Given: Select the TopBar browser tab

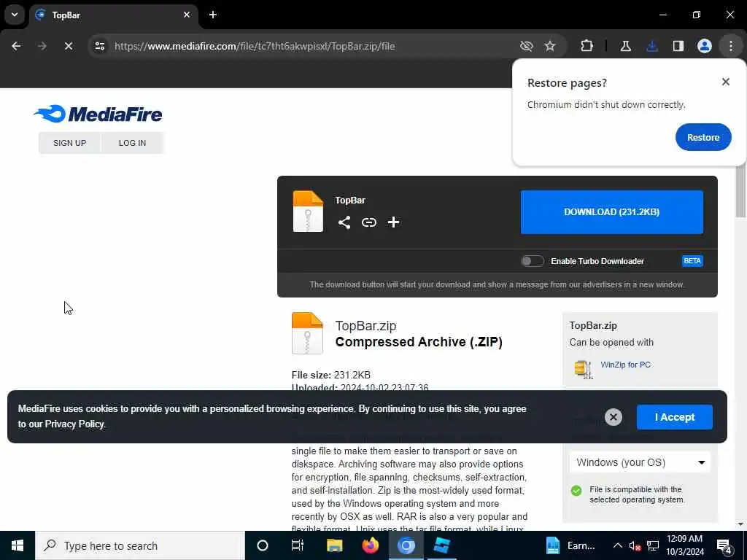Looking at the screenshot, I should pos(113,15).
